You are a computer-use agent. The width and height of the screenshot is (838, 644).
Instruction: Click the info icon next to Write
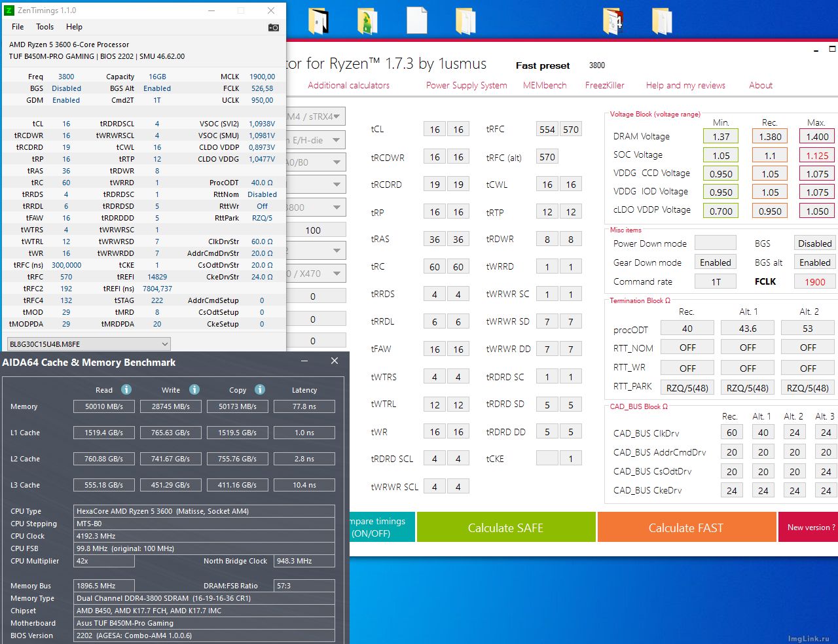pos(194,389)
